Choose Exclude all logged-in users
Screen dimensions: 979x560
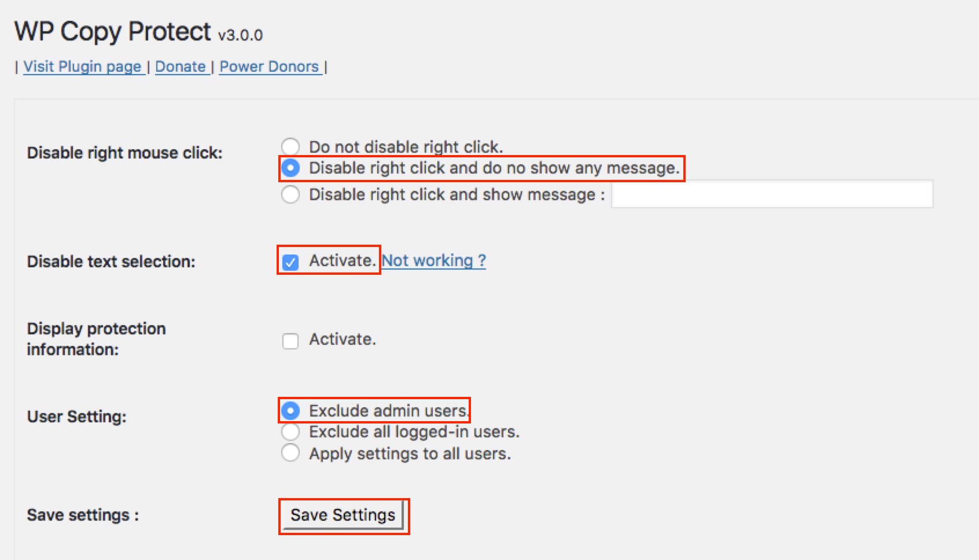point(290,432)
